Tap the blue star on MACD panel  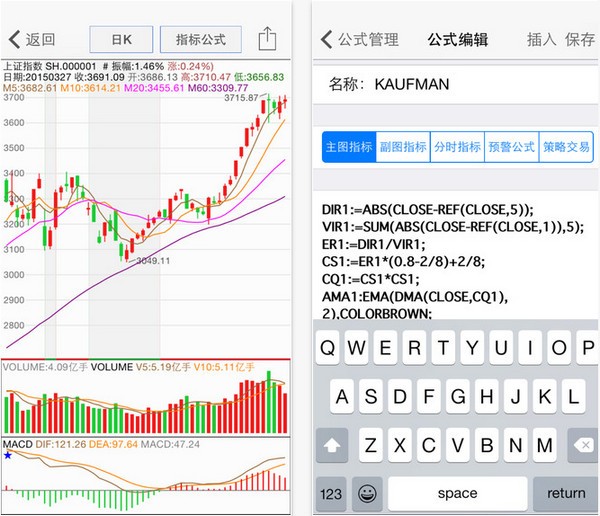tap(7, 455)
